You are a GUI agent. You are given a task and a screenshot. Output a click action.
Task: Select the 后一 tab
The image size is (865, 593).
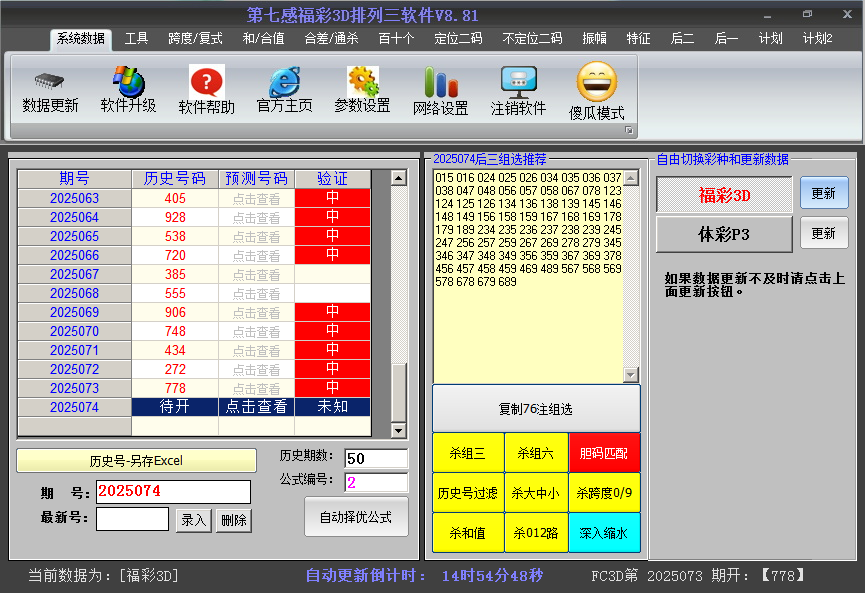click(726, 39)
